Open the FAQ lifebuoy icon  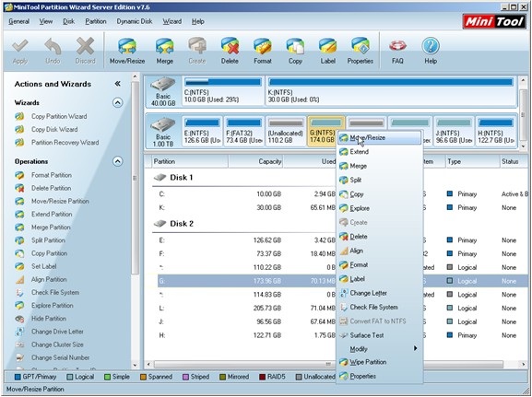click(397, 46)
